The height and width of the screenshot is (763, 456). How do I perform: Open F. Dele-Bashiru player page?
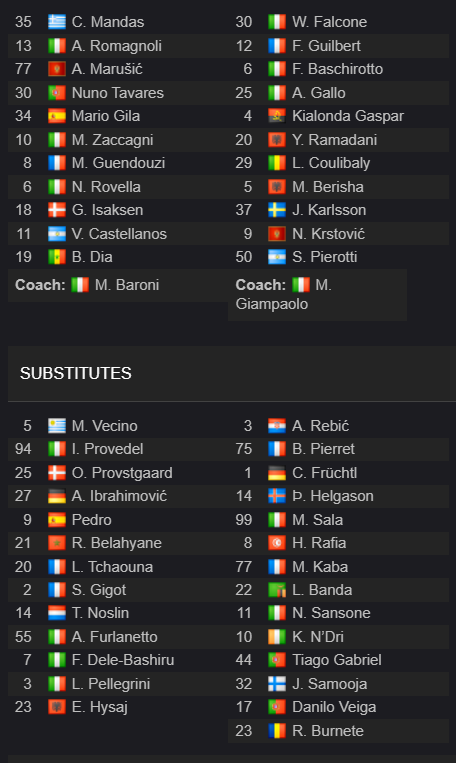123,660
